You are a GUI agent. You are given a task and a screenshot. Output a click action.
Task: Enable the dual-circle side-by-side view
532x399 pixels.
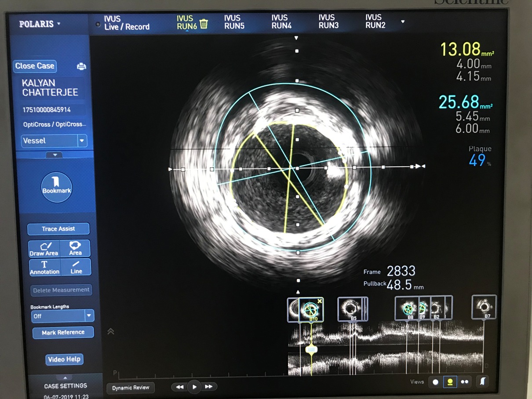click(x=464, y=382)
